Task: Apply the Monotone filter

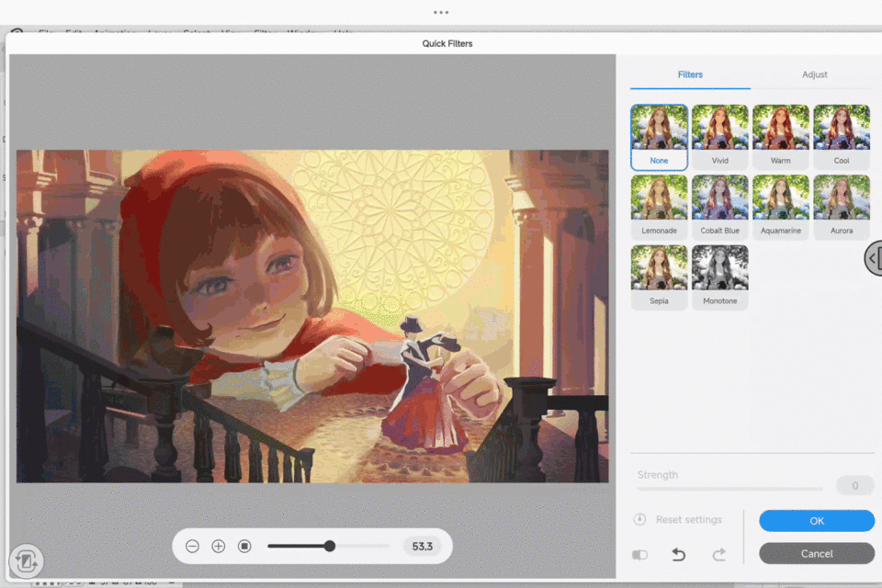Action: [719, 277]
